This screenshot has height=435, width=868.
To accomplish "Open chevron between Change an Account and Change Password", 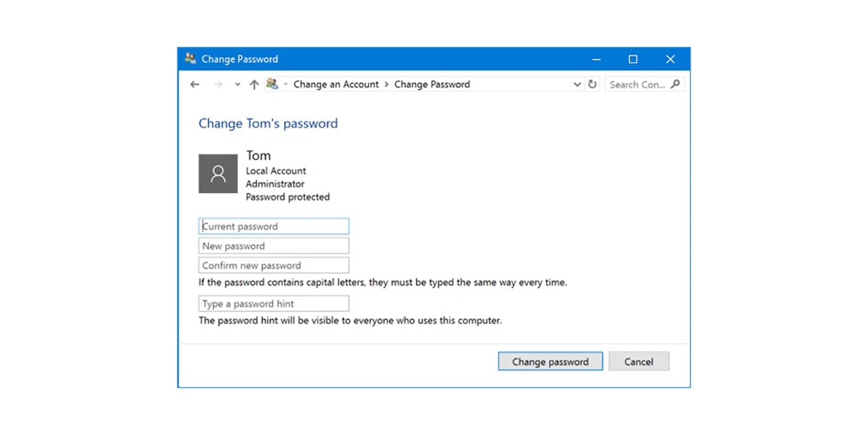I will [x=386, y=85].
